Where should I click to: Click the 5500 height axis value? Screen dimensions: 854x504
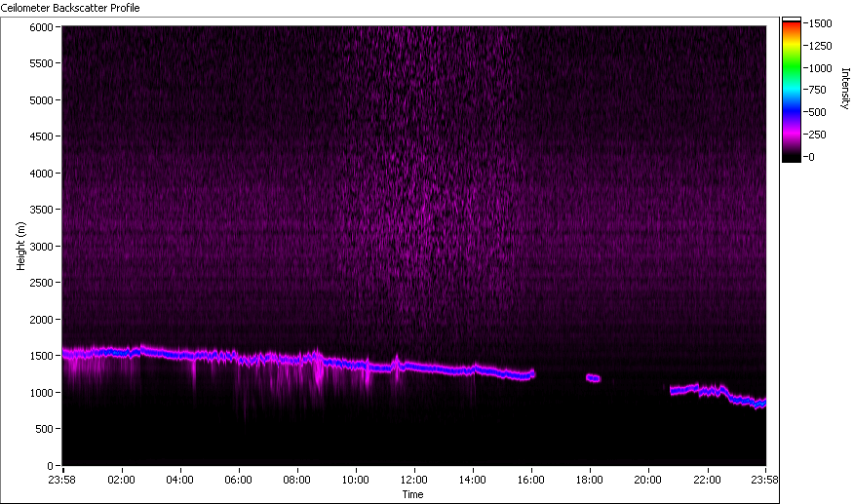(x=41, y=63)
